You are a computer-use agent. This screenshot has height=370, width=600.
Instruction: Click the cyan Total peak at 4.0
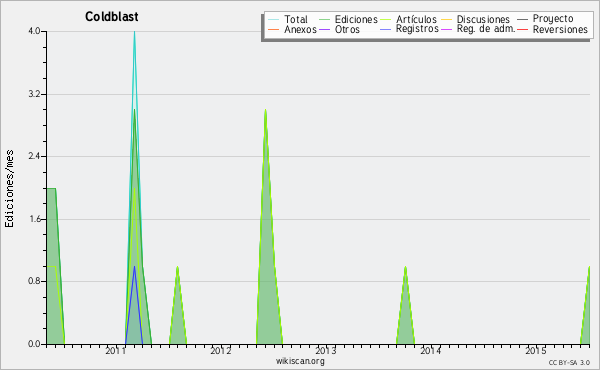(x=134, y=32)
